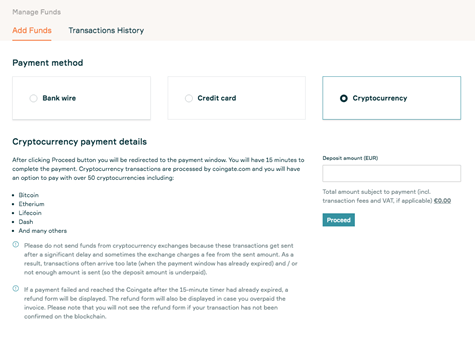Click the Cryptocurrency payment card
Screen dimensions: 475x363
click(x=391, y=98)
